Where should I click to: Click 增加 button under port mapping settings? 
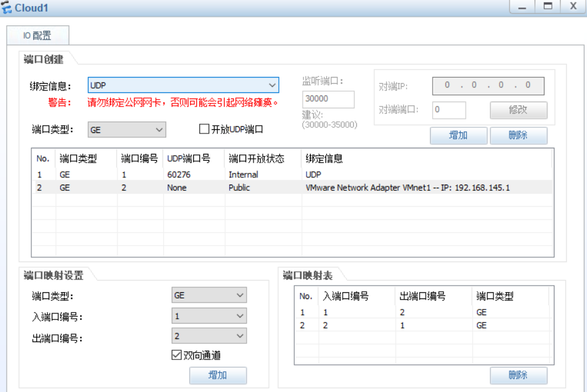[218, 375]
